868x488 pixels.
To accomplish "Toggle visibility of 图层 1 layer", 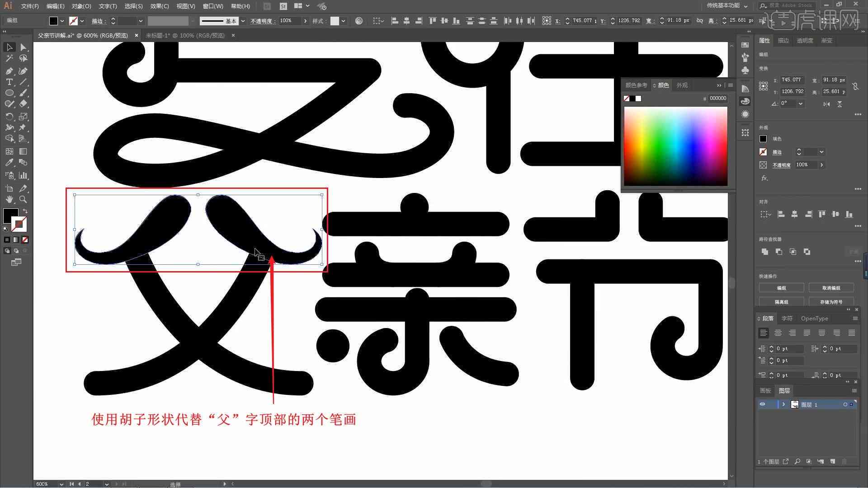I will 762,404.
